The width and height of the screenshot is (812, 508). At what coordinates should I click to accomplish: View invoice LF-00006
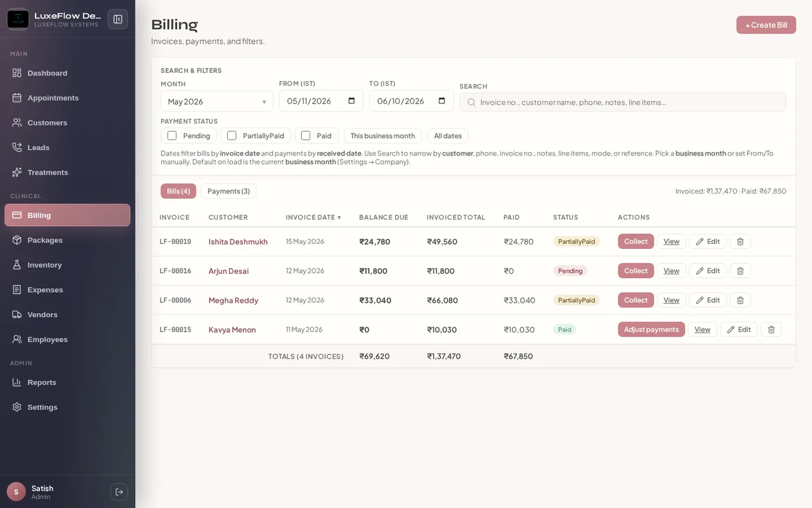[671, 300]
